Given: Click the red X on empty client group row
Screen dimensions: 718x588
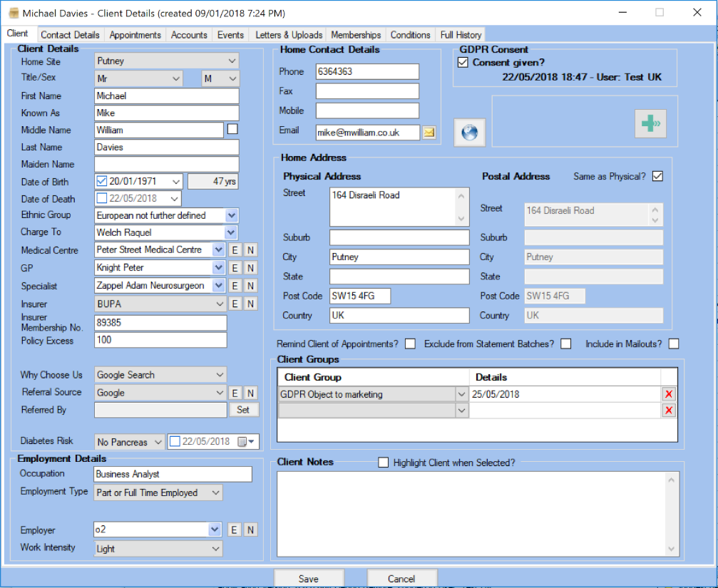Looking at the screenshot, I should (x=668, y=410).
